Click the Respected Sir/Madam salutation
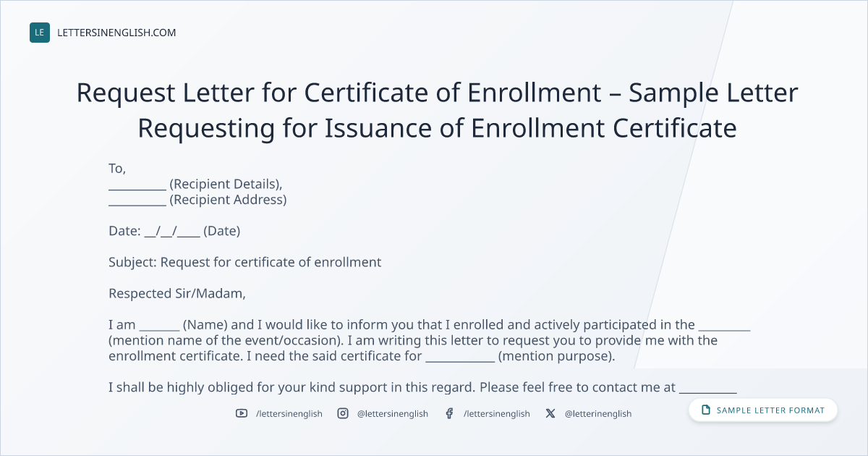Image resolution: width=868 pixels, height=456 pixels. pos(177,294)
